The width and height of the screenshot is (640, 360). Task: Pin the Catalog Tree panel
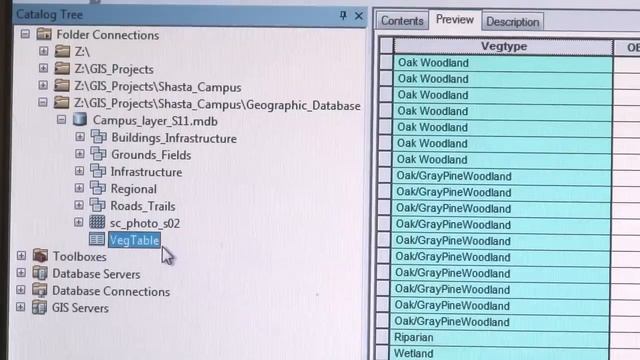[x=343, y=16]
